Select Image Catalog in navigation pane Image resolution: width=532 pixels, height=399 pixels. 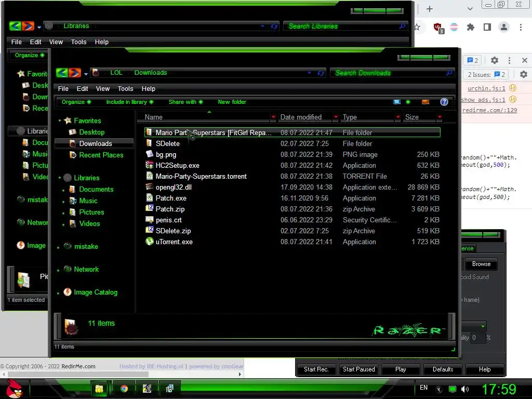(96, 292)
